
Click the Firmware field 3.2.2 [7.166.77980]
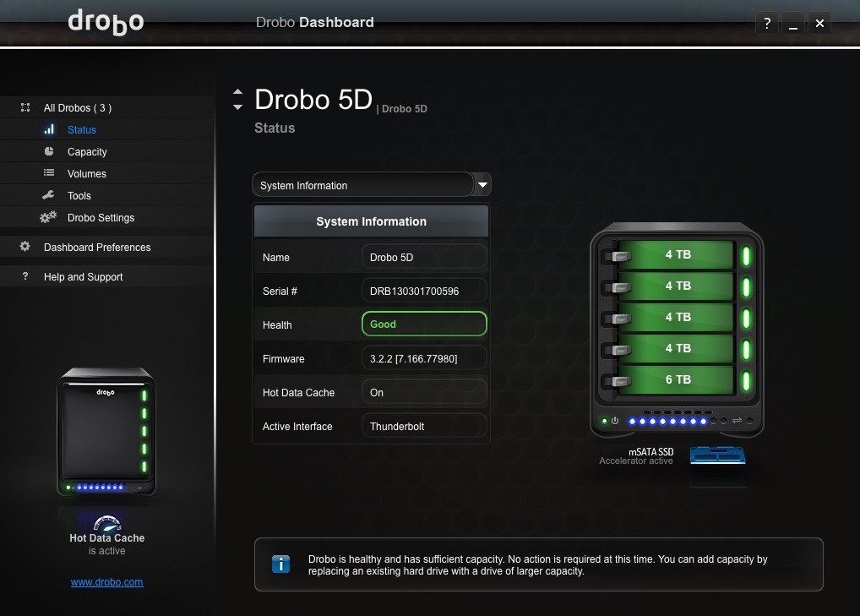click(424, 358)
